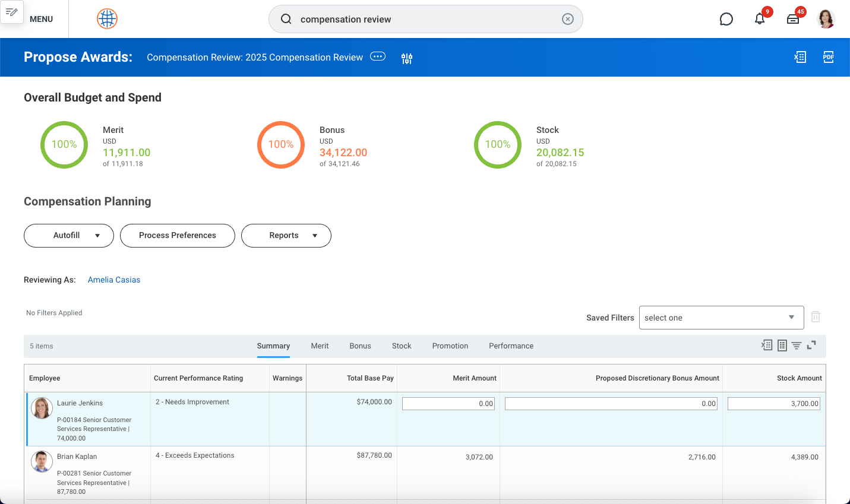Screen dimensions: 850x504
Task: Open related actions for the Compensation Review title
Action: coord(378,56)
